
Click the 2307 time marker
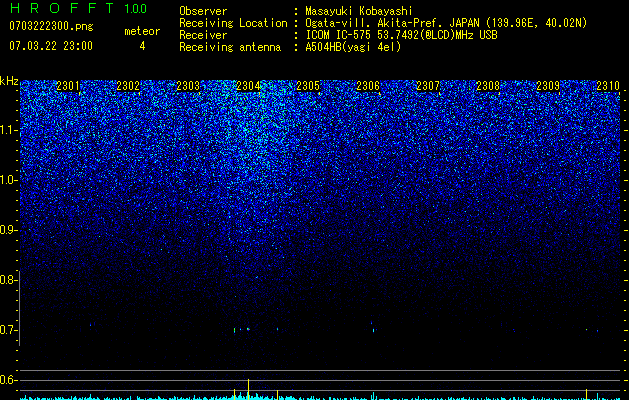pos(428,86)
